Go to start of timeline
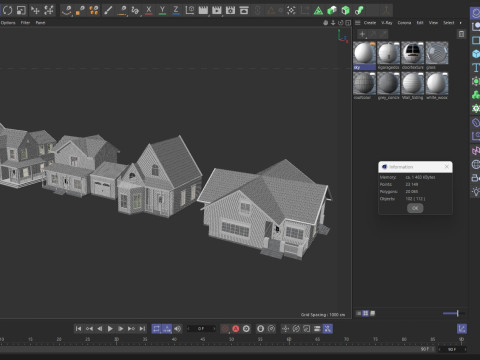 coord(78,329)
